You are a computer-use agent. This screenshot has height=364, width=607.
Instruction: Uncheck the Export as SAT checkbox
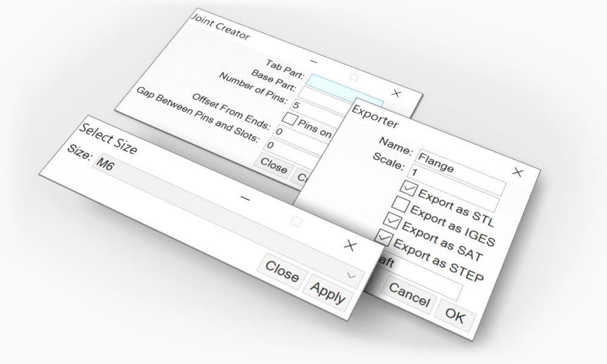click(392, 221)
